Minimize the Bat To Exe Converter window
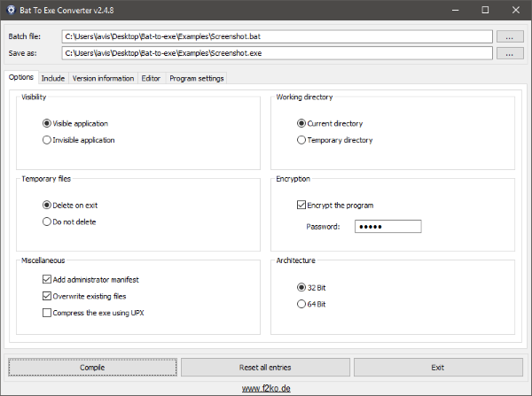532x396 pixels. coord(456,10)
